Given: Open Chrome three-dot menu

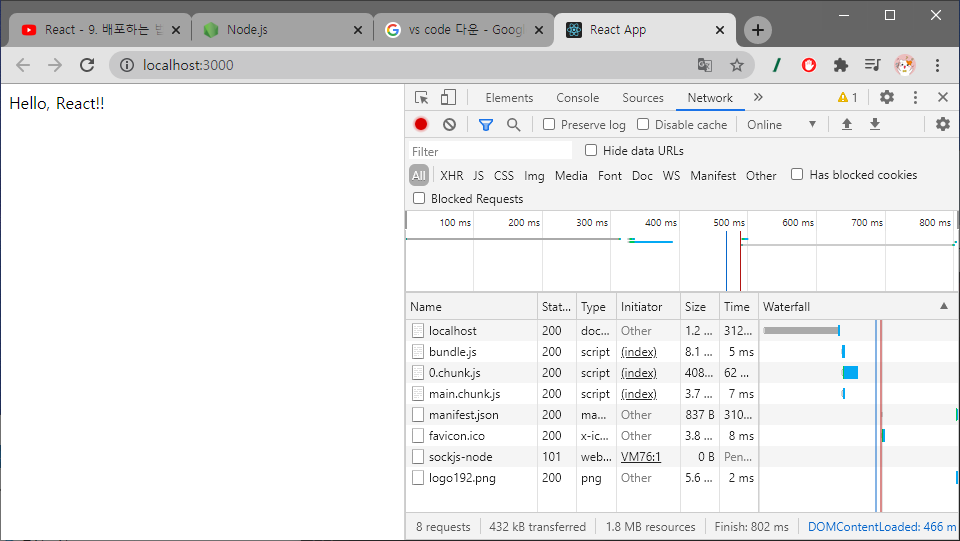Looking at the screenshot, I should (x=937, y=65).
